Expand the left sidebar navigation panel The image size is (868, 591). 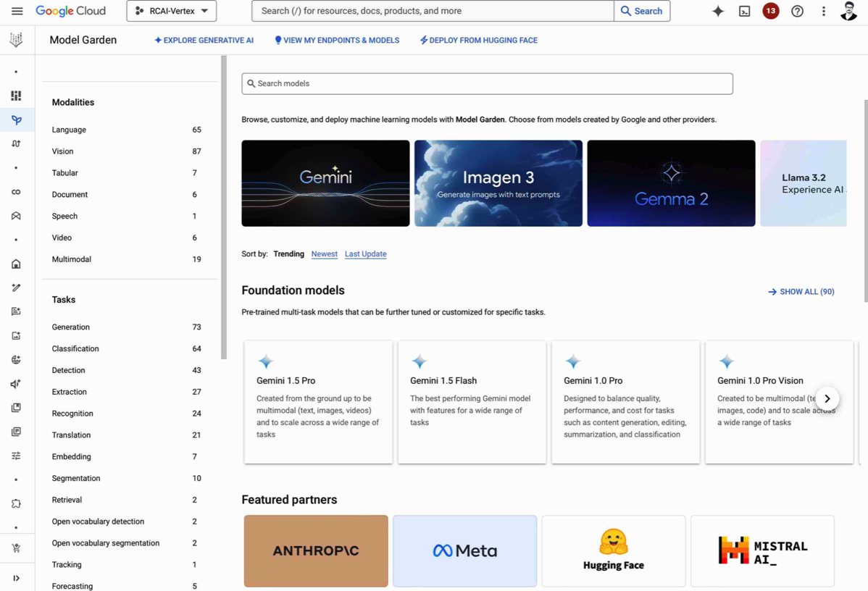click(16, 578)
